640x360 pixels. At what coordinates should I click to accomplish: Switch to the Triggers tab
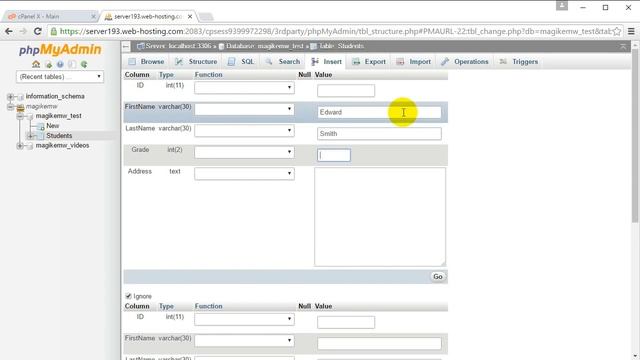pyautogui.click(x=519, y=62)
